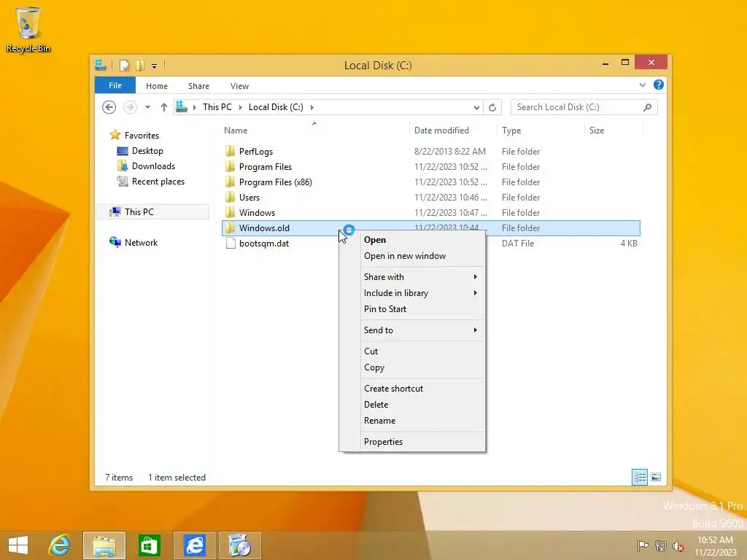Image resolution: width=747 pixels, height=560 pixels.
Task: Click the New folder quick access icon
Action: click(140, 65)
